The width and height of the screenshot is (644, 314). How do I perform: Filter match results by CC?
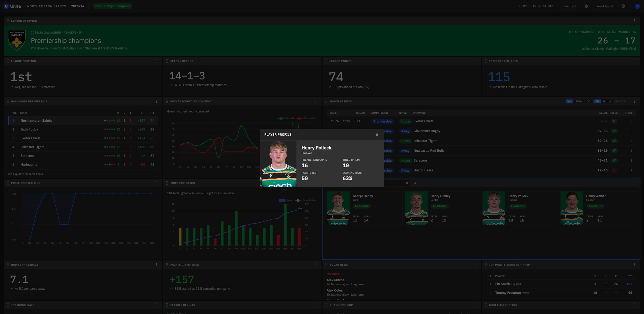point(588,102)
